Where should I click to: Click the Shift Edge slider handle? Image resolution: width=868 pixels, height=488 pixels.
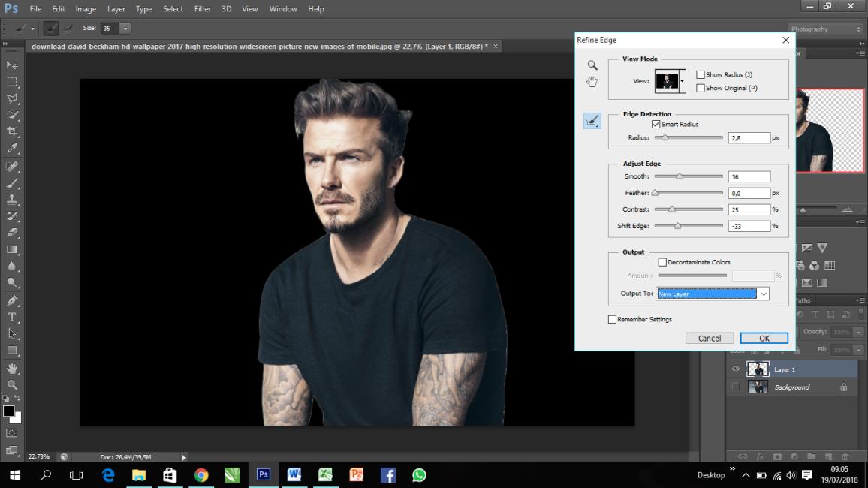pyautogui.click(x=677, y=226)
